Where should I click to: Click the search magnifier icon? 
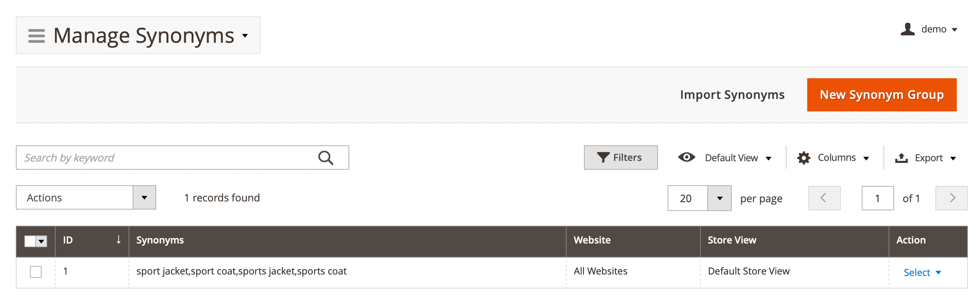pyautogui.click(x=325, y=158)
